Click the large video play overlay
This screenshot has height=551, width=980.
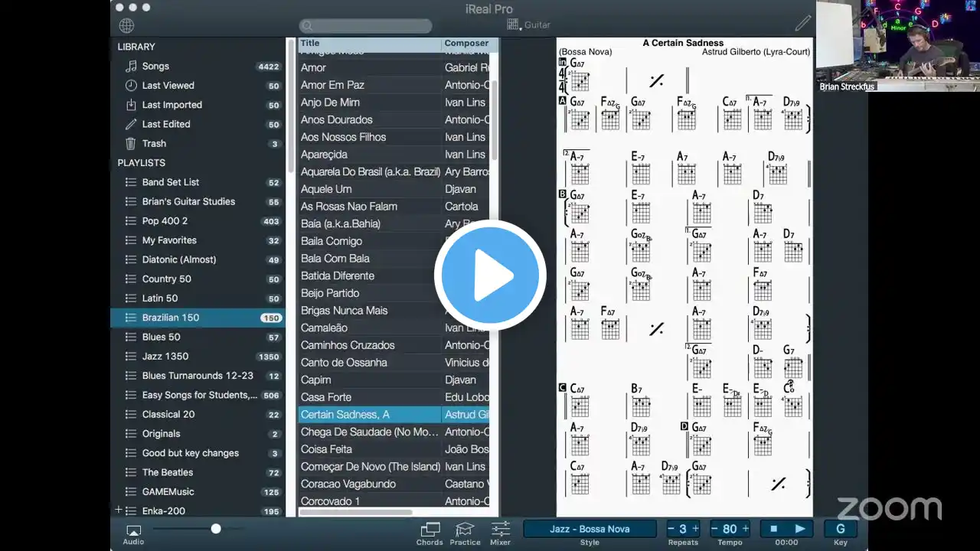pyautogui.click(x=490, y=275)
